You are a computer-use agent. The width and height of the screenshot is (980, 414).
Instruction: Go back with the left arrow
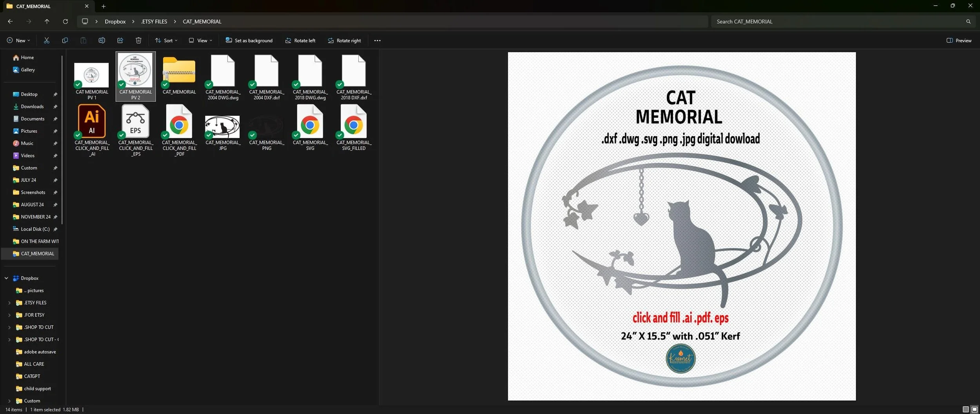[10, 22]
